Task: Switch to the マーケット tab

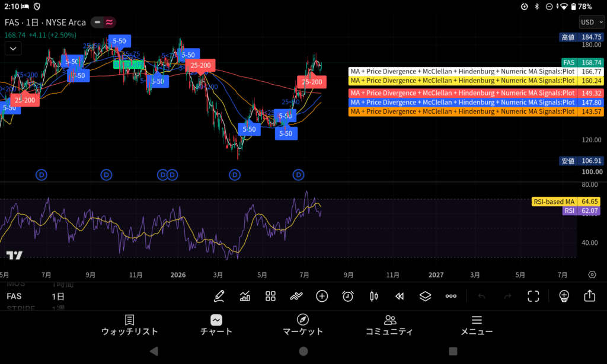Action: click(303, 325)
